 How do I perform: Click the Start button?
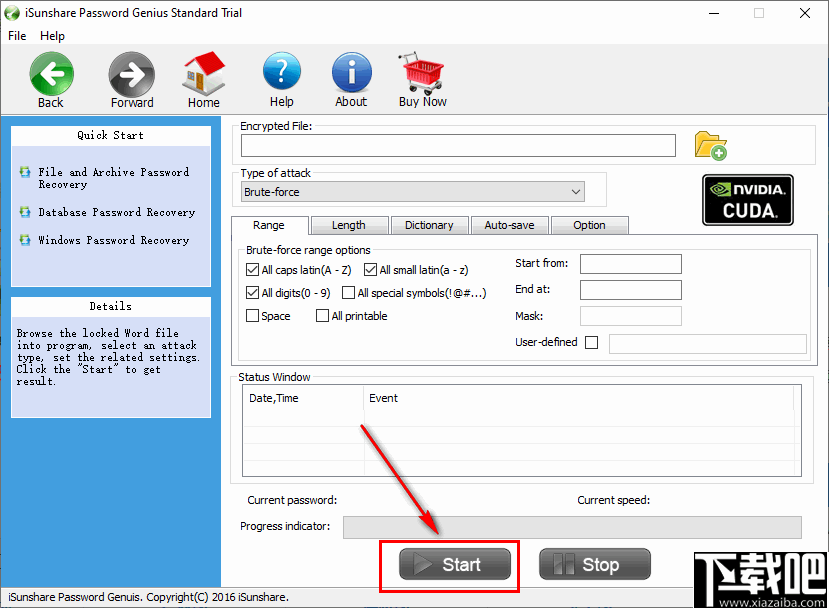coord(455,564)
